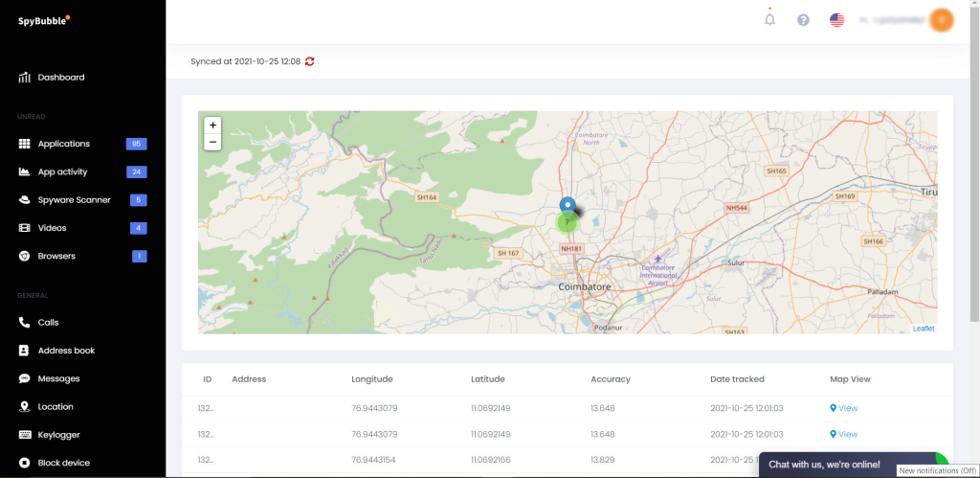The image size is (980, 478).
Task: Open Applications in the sidebar
Action: 63,144
